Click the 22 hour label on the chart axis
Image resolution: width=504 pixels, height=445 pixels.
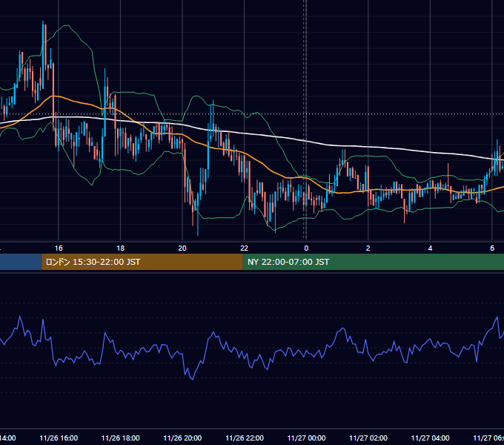[245, 248]
